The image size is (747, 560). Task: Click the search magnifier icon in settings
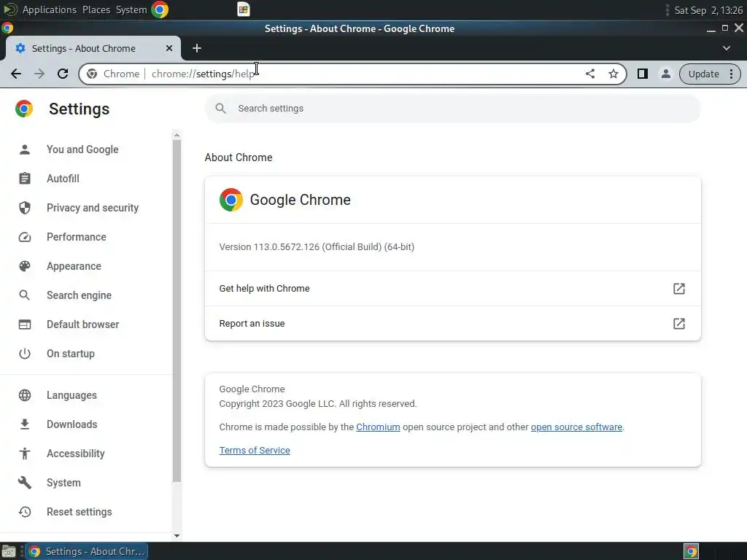(220, 109)
